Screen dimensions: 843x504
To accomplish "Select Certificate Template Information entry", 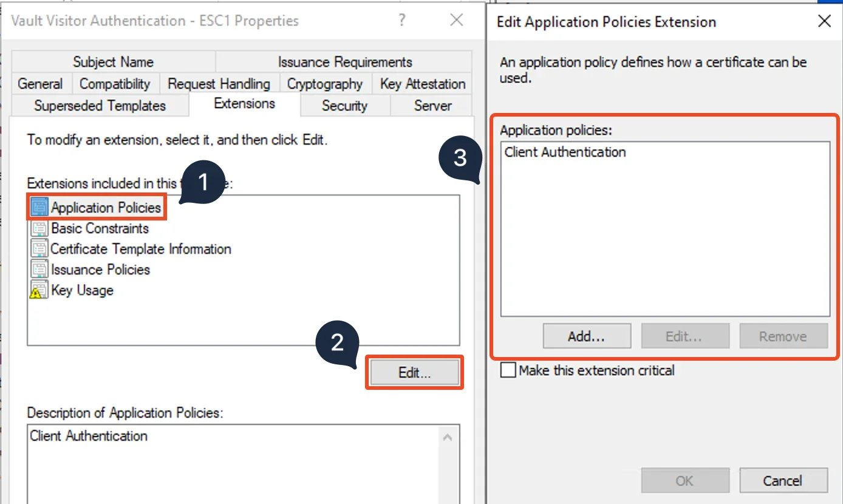I will (x=141, y=249).
